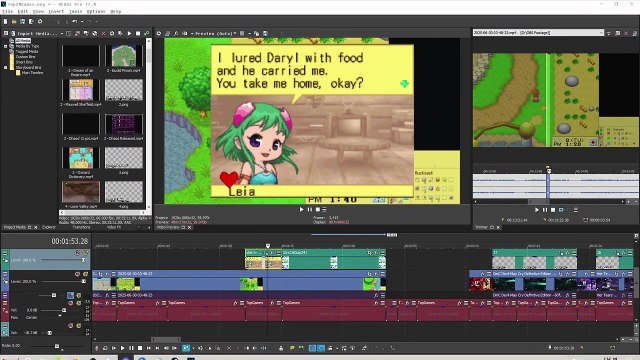Select the Tagged Media bin

pos(27,51)
